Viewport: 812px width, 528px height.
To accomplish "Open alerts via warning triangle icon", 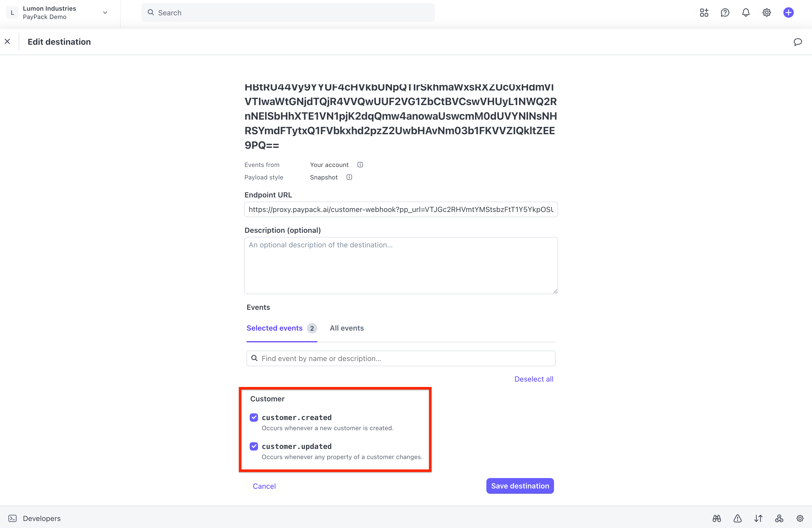I will pos(738,518).
